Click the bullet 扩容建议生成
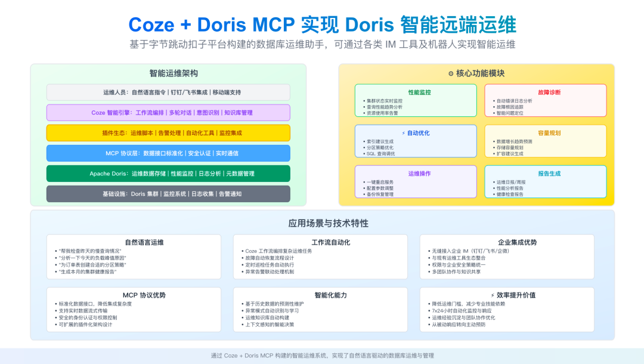The image size is (644, 364). 510,153
